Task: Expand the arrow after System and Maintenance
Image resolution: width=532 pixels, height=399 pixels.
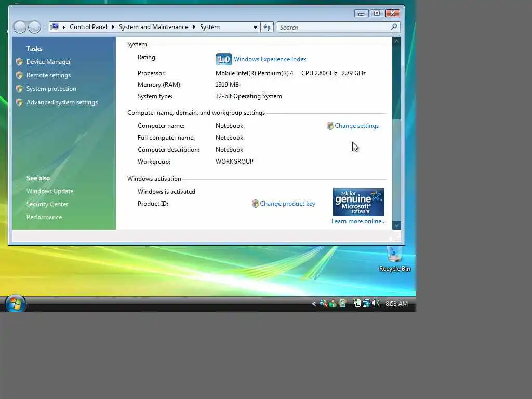Action: (x=194, y=27)
